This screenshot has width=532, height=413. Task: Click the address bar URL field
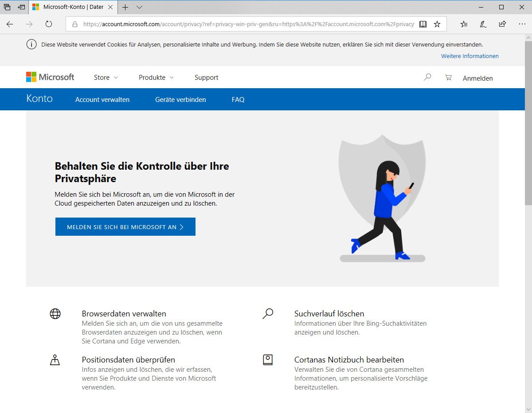coord(248,24)
